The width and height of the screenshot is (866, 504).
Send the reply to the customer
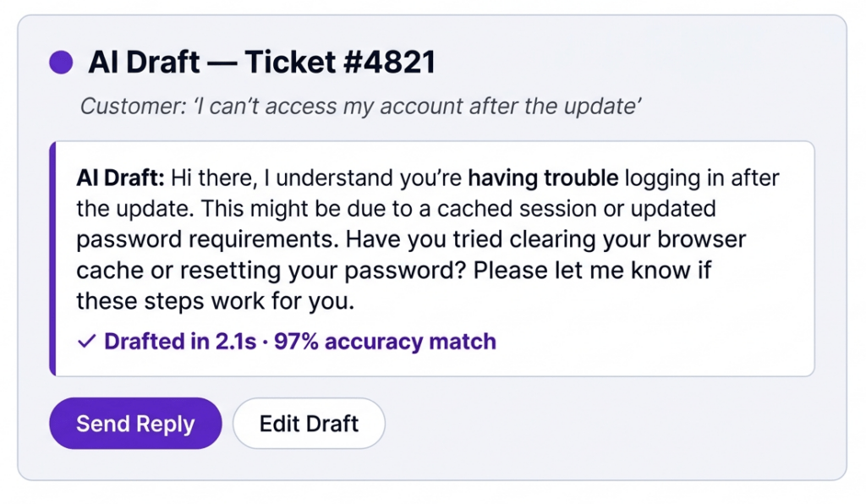tap(135, 423)
